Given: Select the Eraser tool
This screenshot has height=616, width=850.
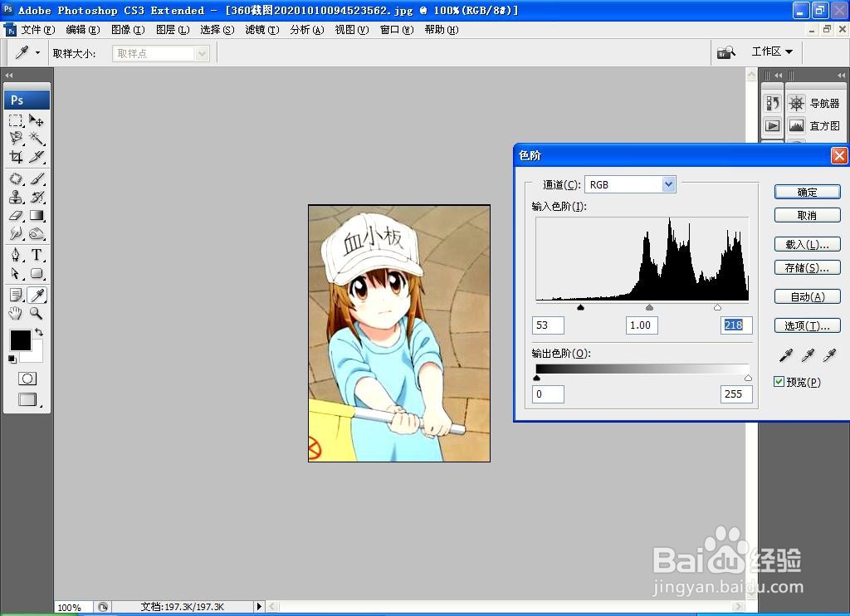Looking at the screenshot, I should coord(16,215).
